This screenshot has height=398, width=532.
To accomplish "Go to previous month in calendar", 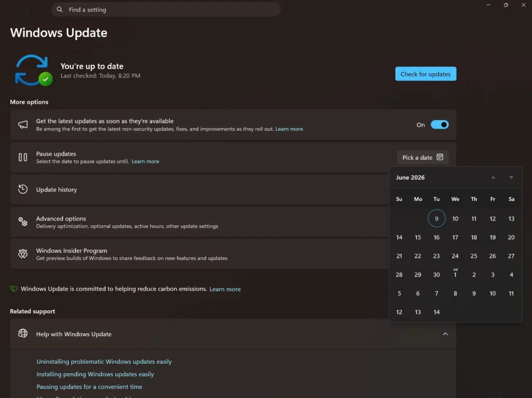I will pyautogui.click(x=494, y=177).
